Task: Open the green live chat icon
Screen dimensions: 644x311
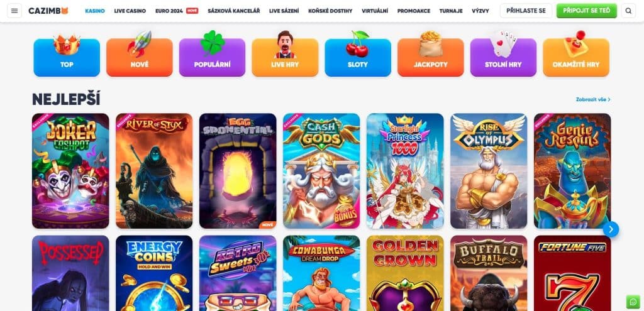Action: pyautogui.click(x=633, y=302)
